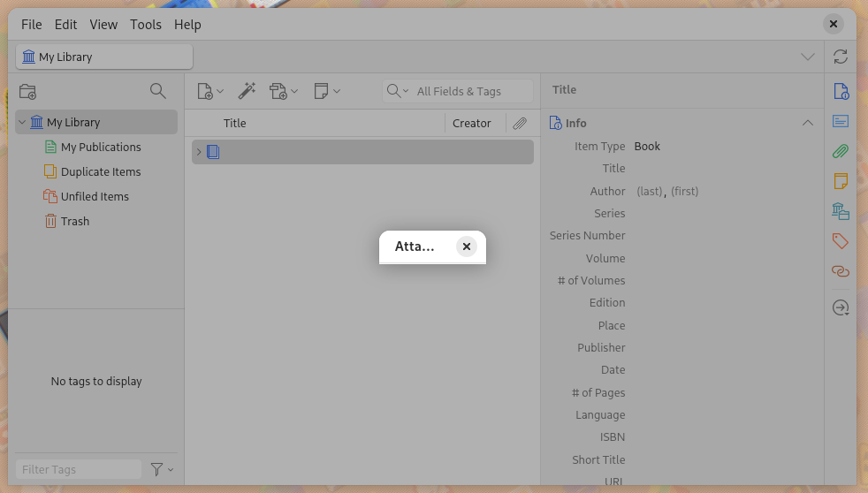Open the tag selector funnel menu

click(162, 469)
